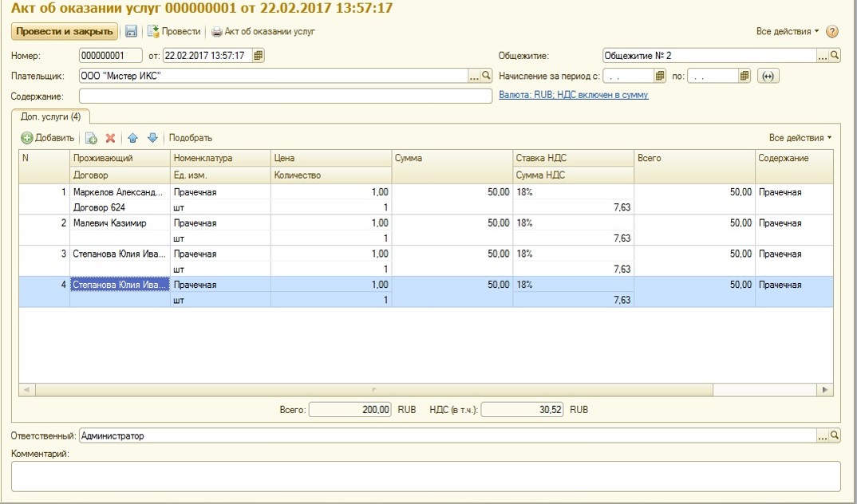Click the help question mark icon
Screen dimensions: 857x504
click(832, 32)
